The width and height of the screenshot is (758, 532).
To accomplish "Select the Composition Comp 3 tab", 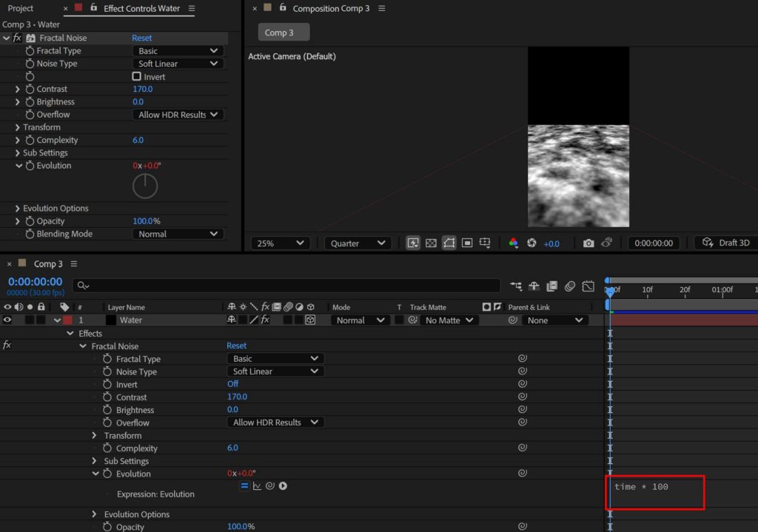I will point(331,8).
